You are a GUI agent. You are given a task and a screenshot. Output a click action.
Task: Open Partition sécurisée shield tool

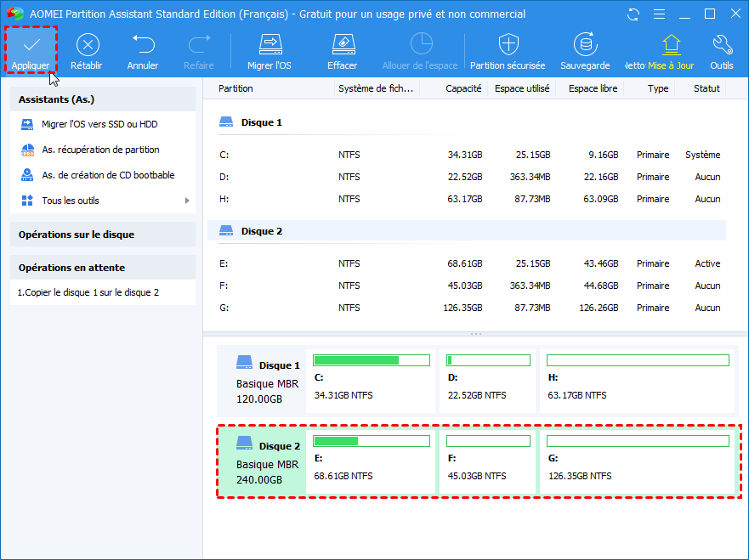point(508,44)
